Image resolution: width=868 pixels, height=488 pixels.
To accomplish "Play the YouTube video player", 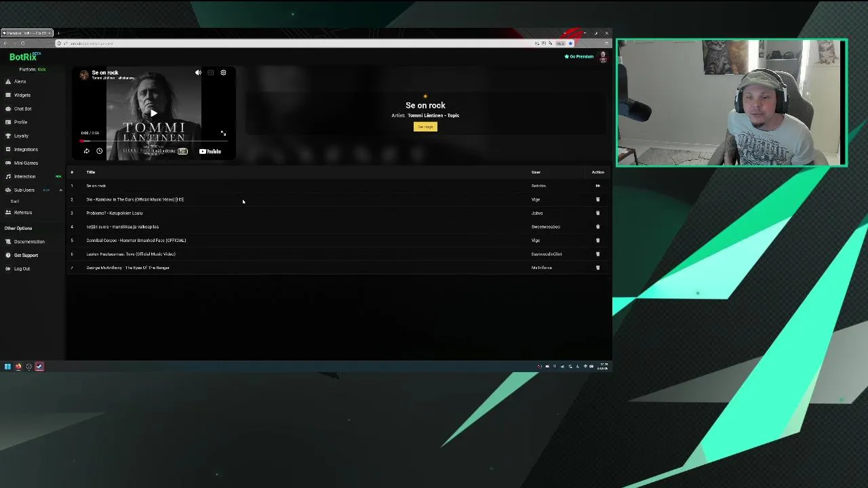I will (x=154, y=113).
